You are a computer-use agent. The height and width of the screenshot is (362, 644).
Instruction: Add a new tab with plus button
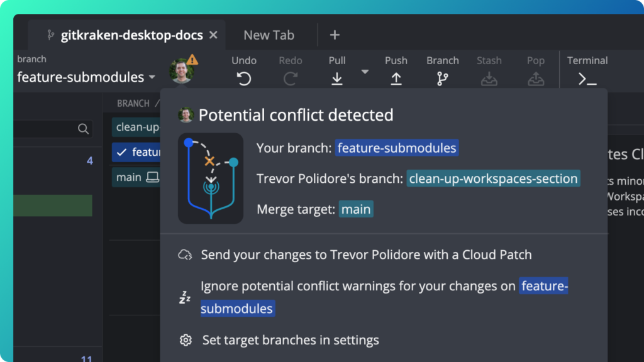coord(335,35)
